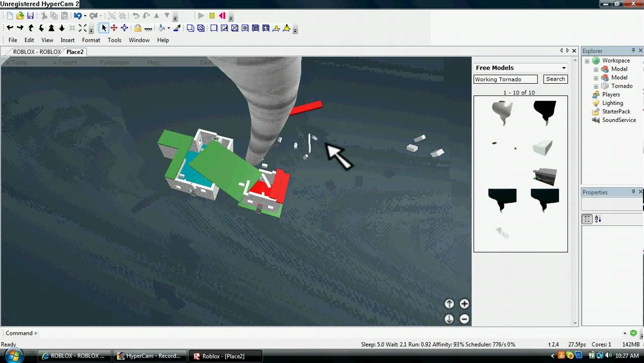Viewport: 644px width, 363px height.
Task: Select the Smooth surface tool icon
Action: click(x=214, y=28)
